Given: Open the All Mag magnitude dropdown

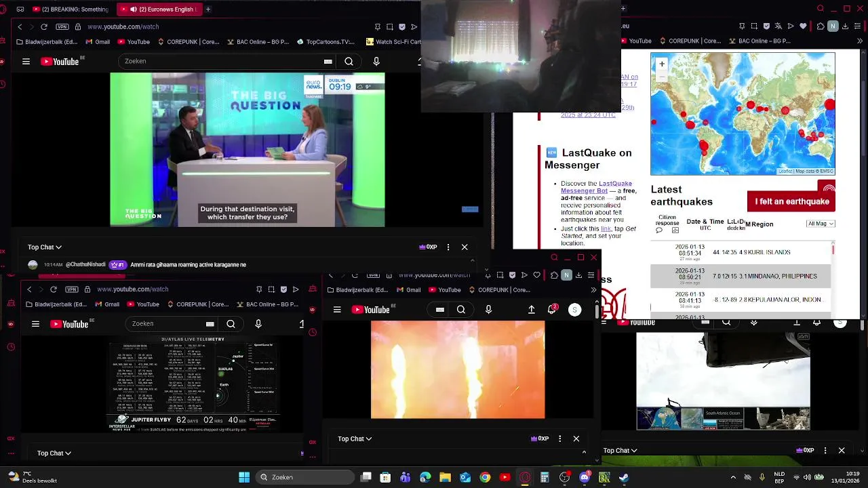Looking at the screenshot, I should coord(821,224).
